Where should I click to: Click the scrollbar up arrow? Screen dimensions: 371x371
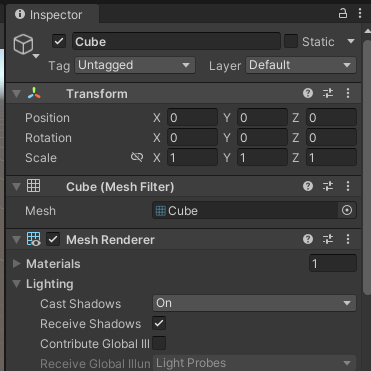point(367,31)
